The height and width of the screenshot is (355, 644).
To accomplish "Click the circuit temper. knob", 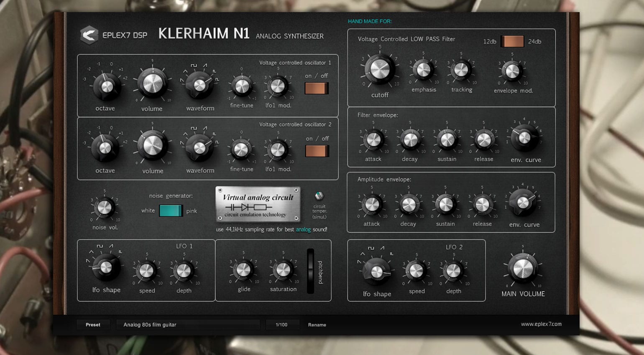I will coord(319,196).
